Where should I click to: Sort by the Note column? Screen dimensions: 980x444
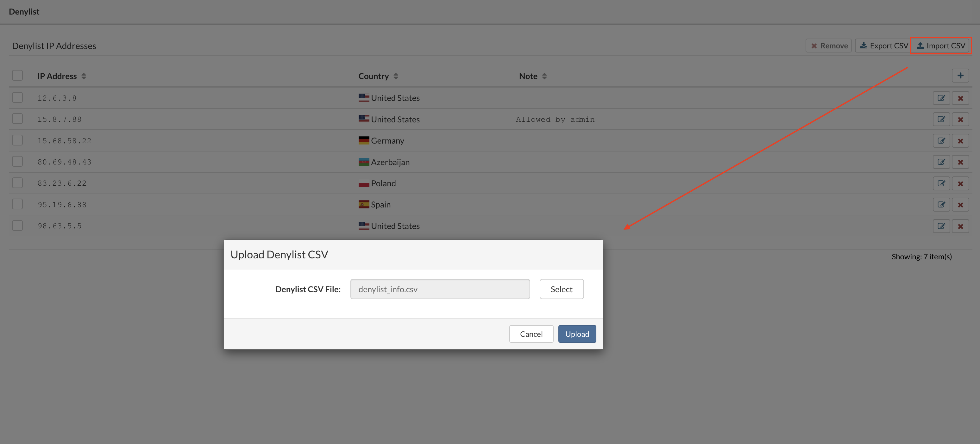[x=544, y=76]
